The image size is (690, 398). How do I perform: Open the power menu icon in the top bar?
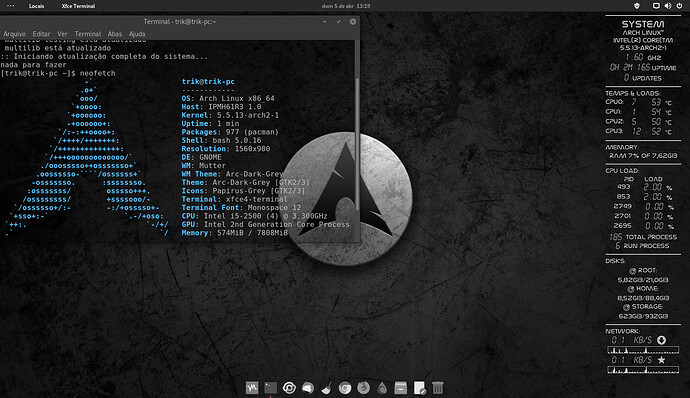pyautogui.click(x=679, y=6)
